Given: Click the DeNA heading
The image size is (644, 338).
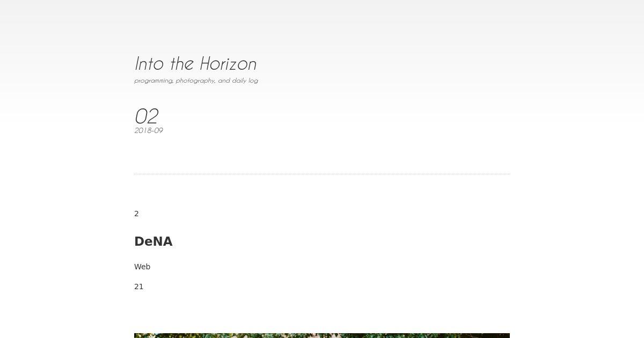Looking at the screenshot, I should pyautogui.click(x=153, y=241).
